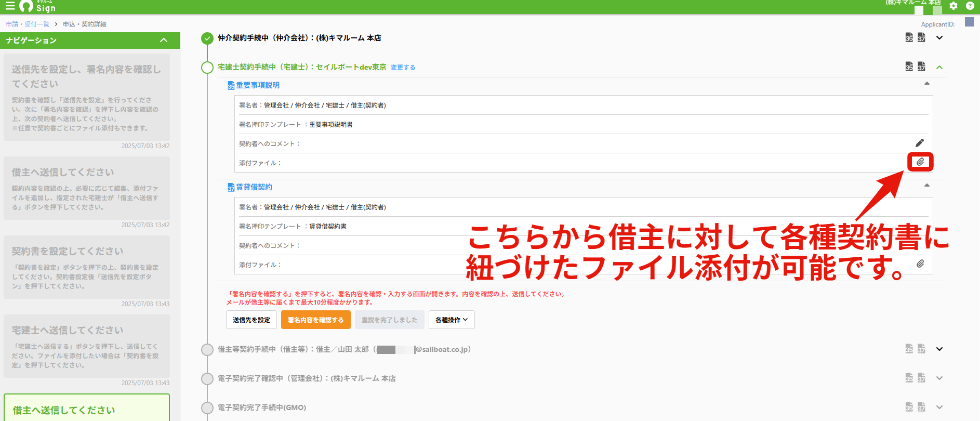Collapse the ナビゲーション panel
980x421 pixels.
coord(164,40)
